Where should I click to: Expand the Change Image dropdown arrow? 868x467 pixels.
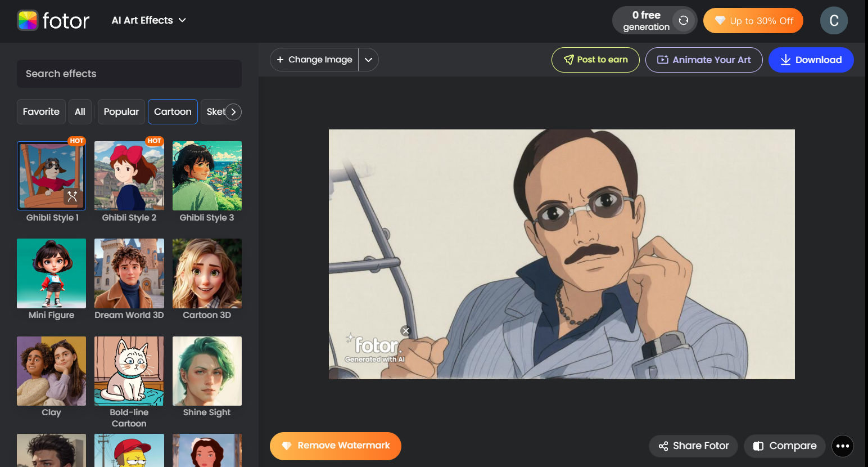[369, 60]
